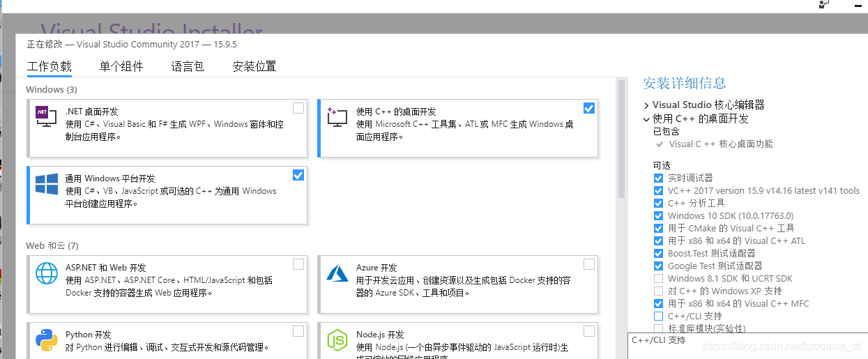
Task: Click the Python development logo icon
Action: (x=47, y=340)
